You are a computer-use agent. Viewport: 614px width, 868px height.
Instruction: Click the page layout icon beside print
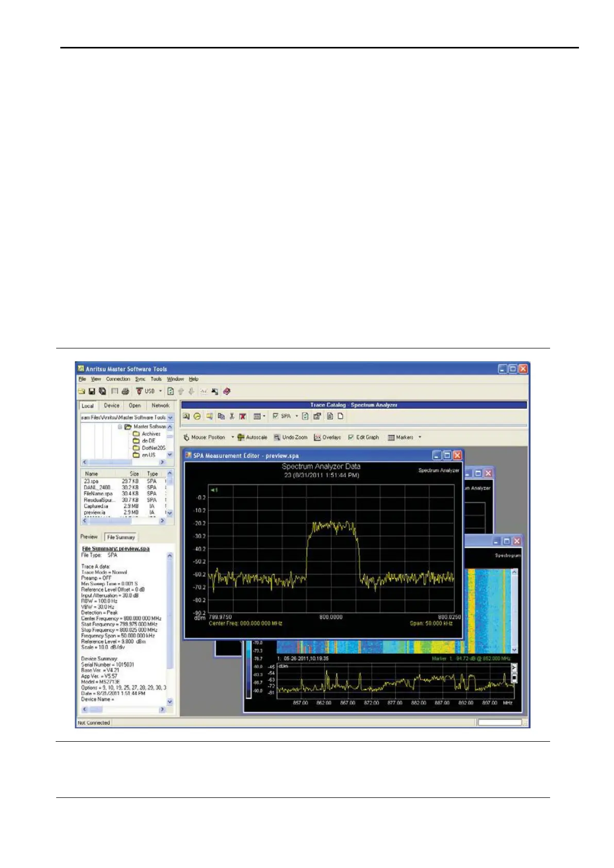(115, 391)
